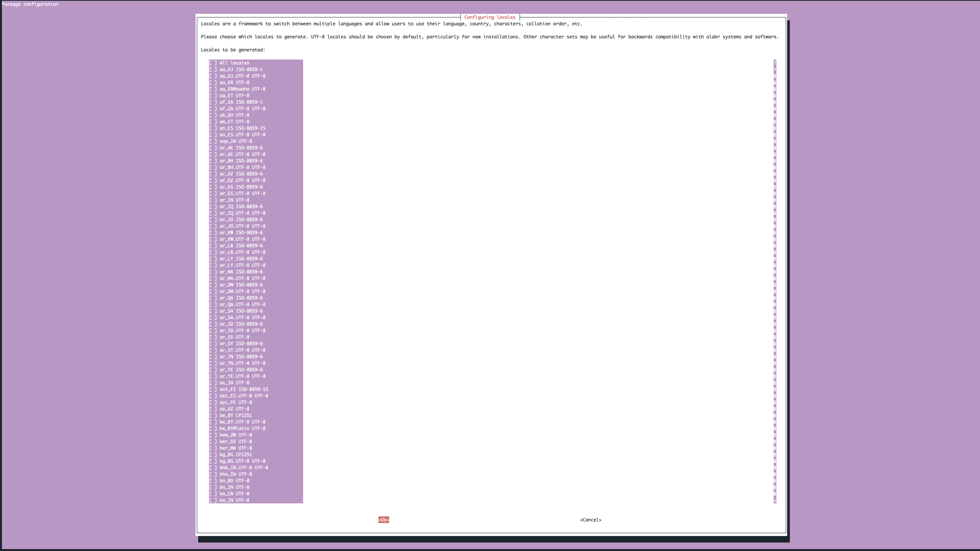
Task: Enable the bn_BD UTF-8 locale
Action: pyautogui.click(x=213, y=481)
